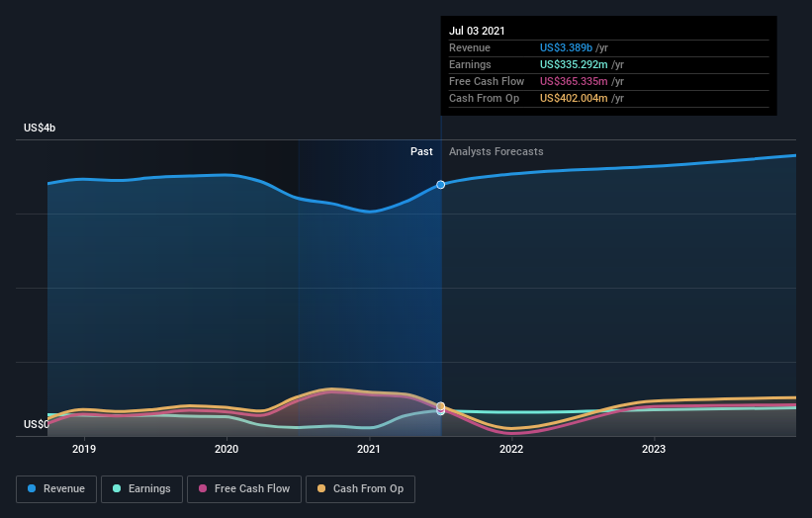
Task: Click the 2021 x-axis label
Action: pos(369,449)
